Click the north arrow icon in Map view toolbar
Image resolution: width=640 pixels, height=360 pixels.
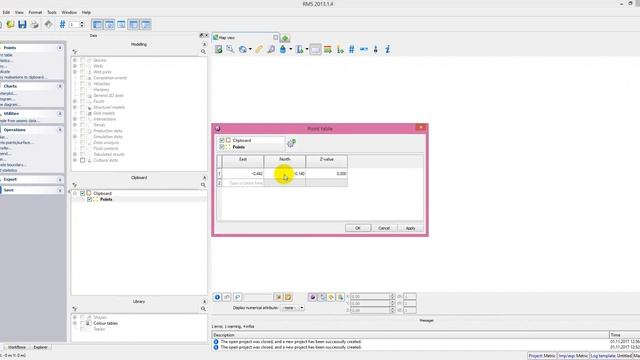(376, 49)
